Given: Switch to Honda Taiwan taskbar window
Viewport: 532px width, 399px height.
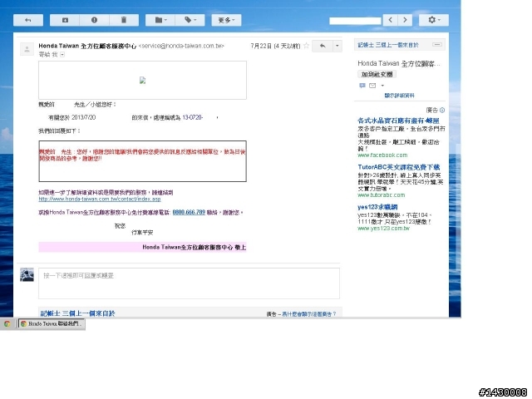Looking at the screenshot, I should (52, 324).
